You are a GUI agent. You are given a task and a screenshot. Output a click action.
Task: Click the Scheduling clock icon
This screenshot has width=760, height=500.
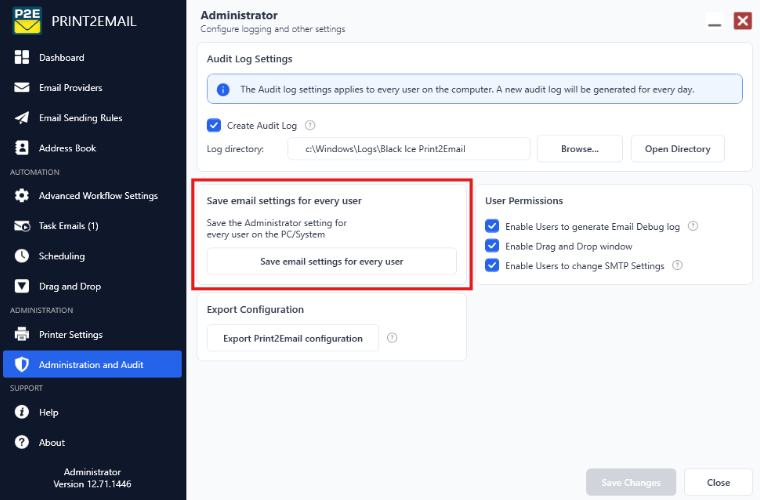(22, 256)
